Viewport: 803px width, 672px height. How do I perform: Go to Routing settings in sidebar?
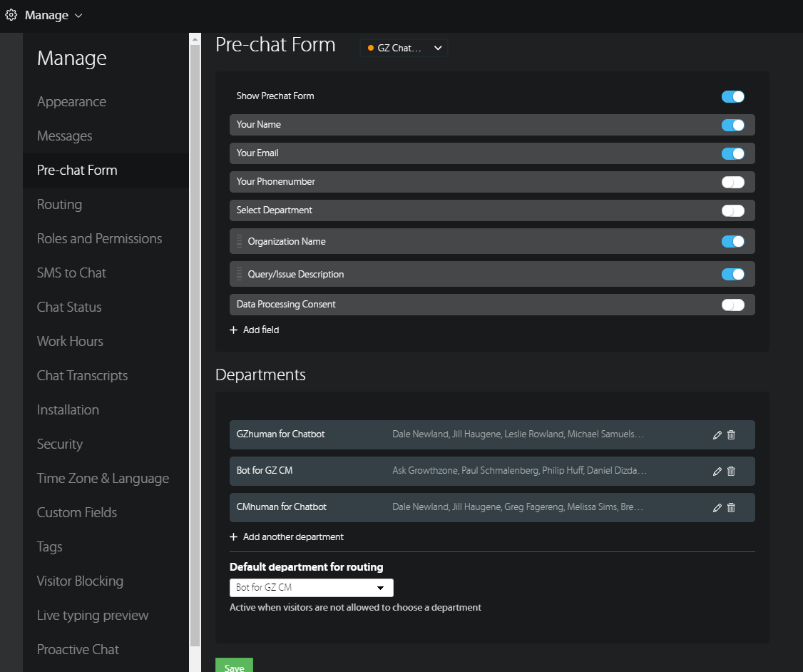point(59,205)
